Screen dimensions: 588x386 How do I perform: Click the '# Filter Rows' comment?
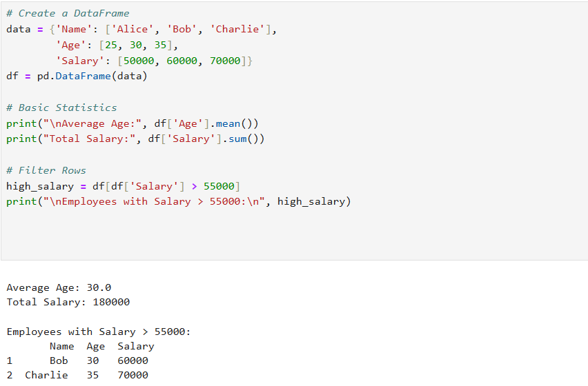pos(46,170)
